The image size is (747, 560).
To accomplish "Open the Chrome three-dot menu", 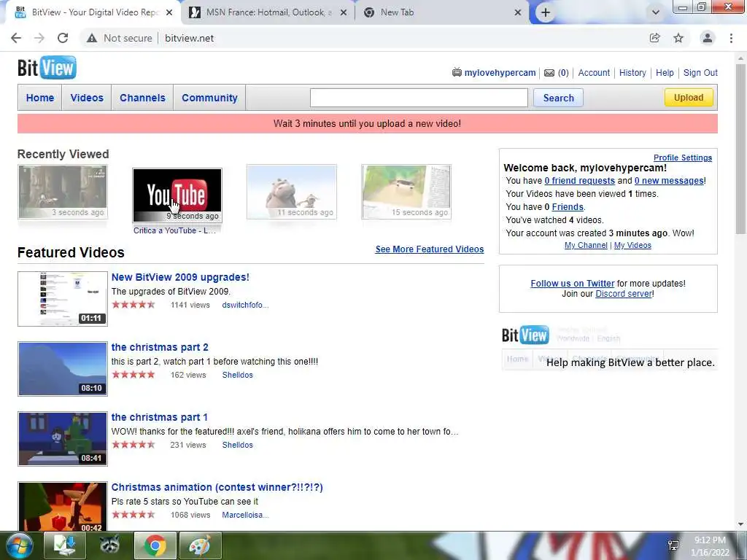I will tap(731, 38).
